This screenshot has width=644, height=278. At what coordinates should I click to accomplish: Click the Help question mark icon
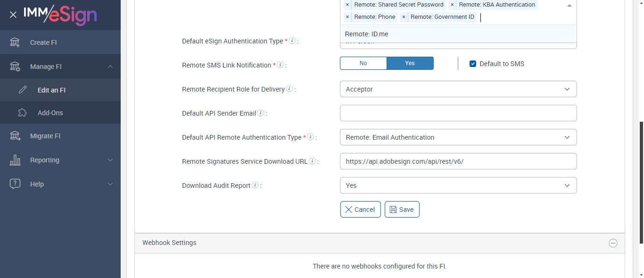(15, 184)
